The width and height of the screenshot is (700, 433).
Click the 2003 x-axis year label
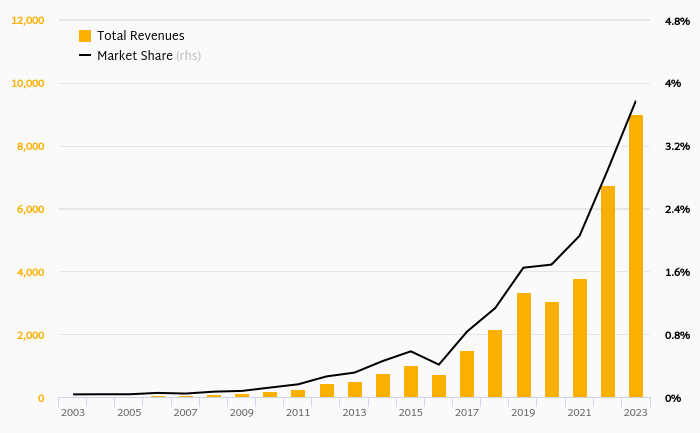click(x=73, y=412)
